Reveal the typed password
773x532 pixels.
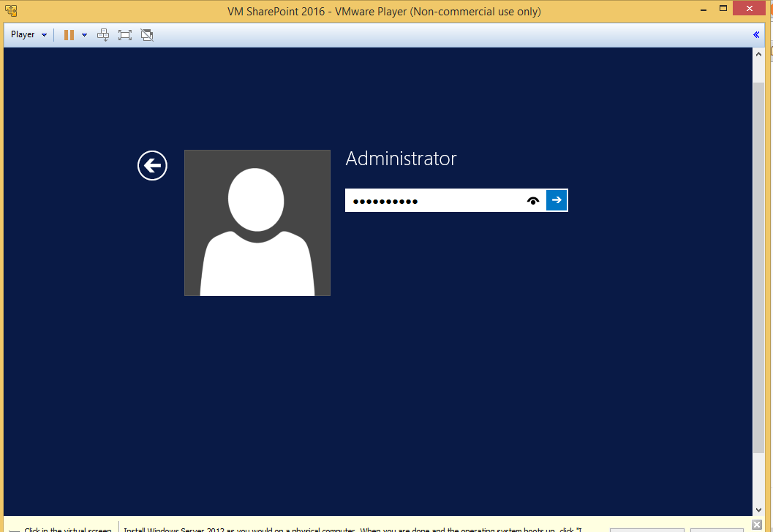[533, 200]
